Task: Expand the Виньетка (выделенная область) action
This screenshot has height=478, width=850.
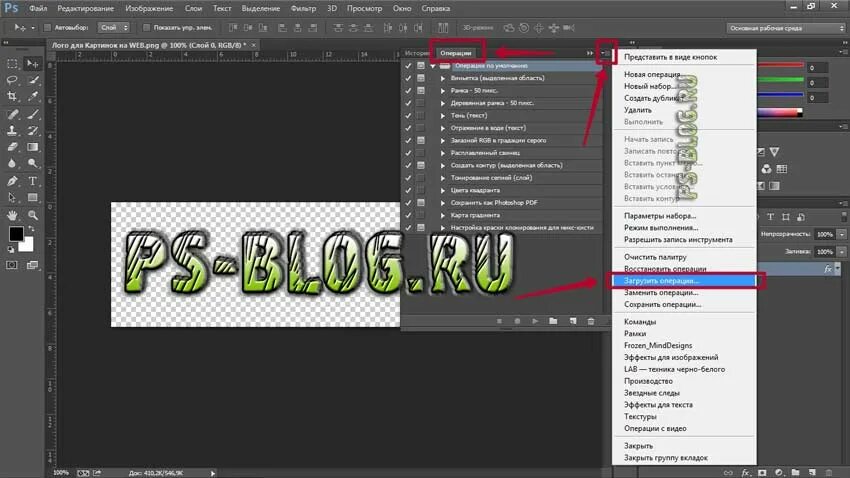Action: pos(443,78)
